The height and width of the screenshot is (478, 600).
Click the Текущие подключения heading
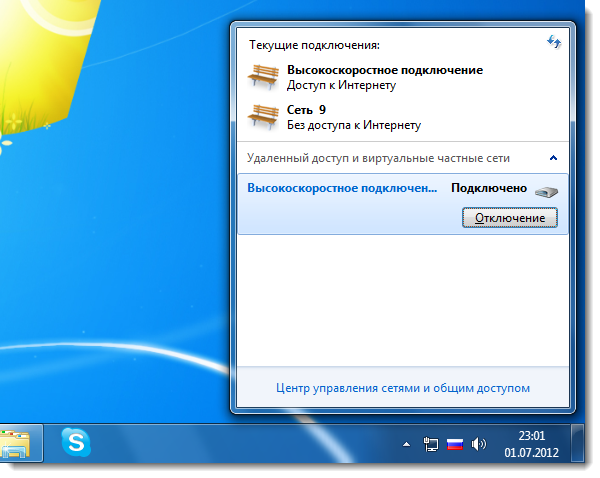coord(315,45)
